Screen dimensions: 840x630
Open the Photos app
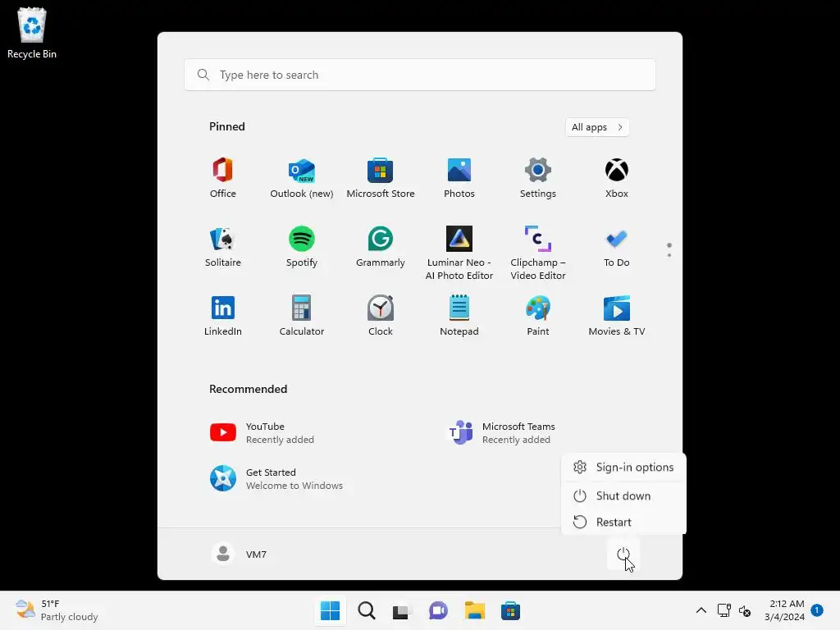click(459, 178)
